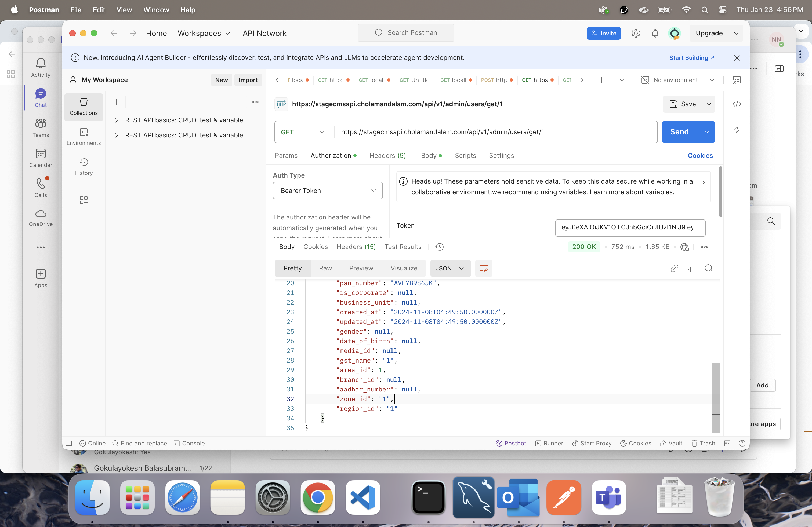Viewport: 812px width, 527px height.
Task: Dismiss the AI Agent Builder banner
Action: coord(737,58)
